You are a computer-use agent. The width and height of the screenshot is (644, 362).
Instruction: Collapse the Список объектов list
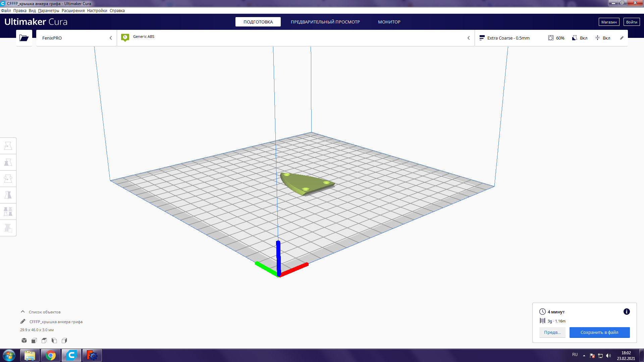click(23, 312)
